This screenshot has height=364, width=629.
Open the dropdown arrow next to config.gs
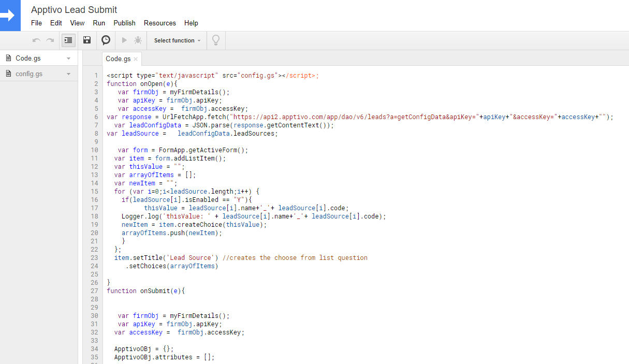click(68, 73)
